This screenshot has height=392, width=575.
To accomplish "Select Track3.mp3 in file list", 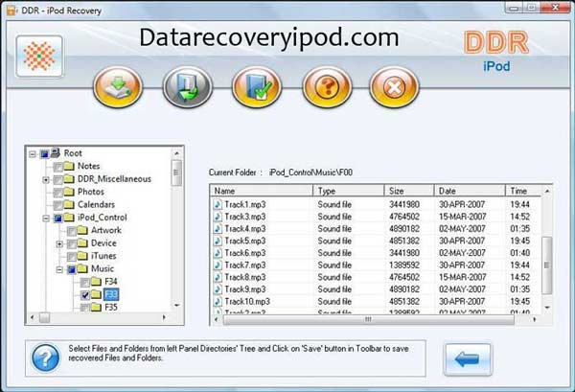I will 245,217.
